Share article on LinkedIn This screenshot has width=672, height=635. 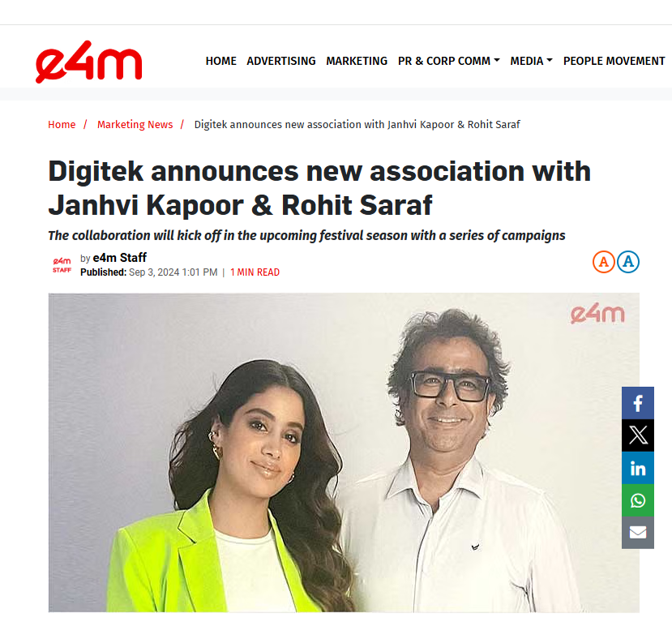point(638,468)
